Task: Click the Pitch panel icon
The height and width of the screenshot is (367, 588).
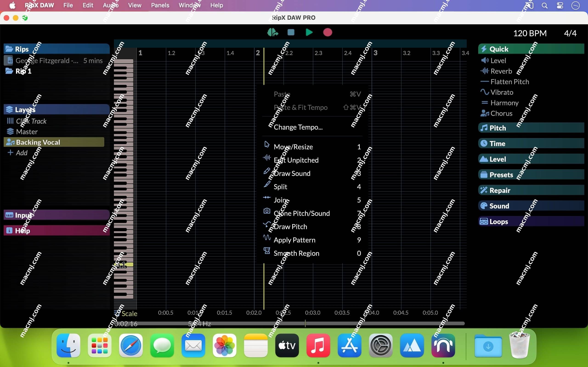Action: point(484,128)
